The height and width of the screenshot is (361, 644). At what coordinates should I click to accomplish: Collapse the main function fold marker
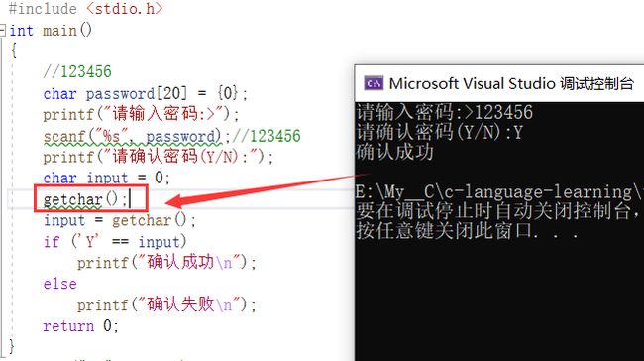point(2,30)
